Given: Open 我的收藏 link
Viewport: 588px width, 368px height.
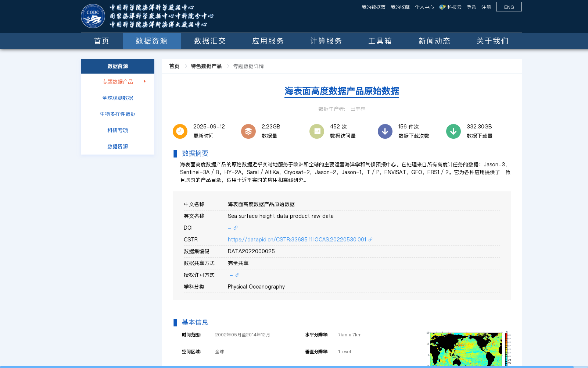Looking at the screenshot, I should (x=400, y=7).
